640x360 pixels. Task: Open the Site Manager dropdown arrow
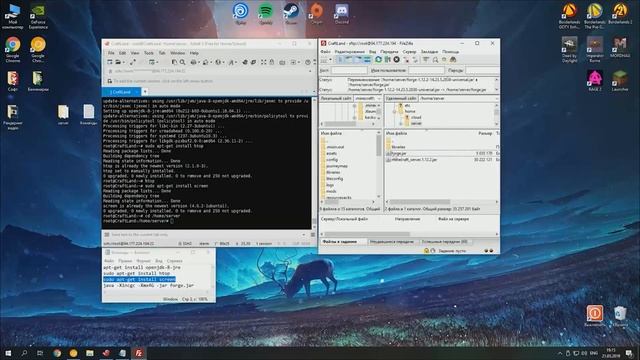coord(330,60)
